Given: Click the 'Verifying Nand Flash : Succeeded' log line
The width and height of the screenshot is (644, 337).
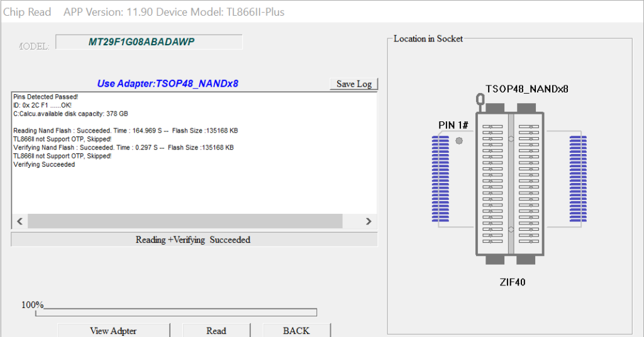Looking at the screenshot, I should [x=124, y=147].
